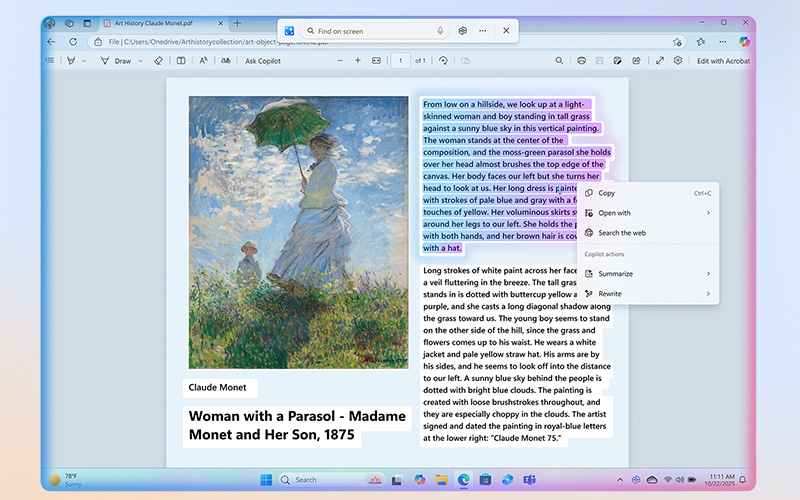Click the page number field

[401, 61]
